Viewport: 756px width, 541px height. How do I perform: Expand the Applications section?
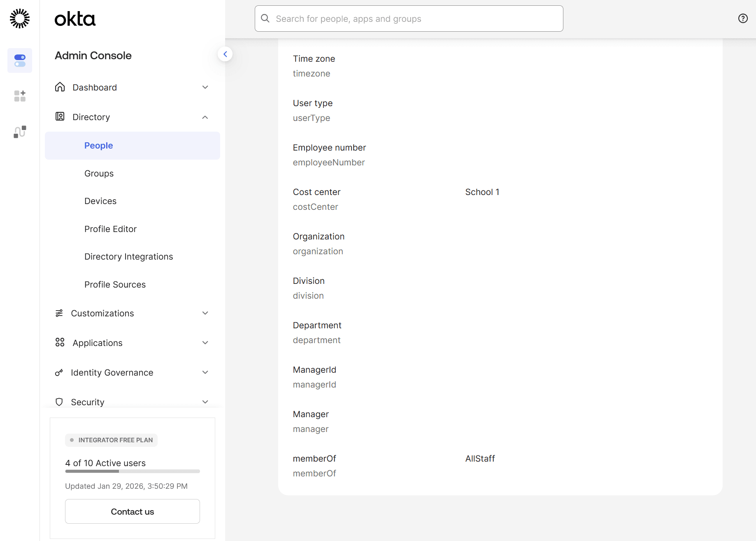(x=205, y=342)
